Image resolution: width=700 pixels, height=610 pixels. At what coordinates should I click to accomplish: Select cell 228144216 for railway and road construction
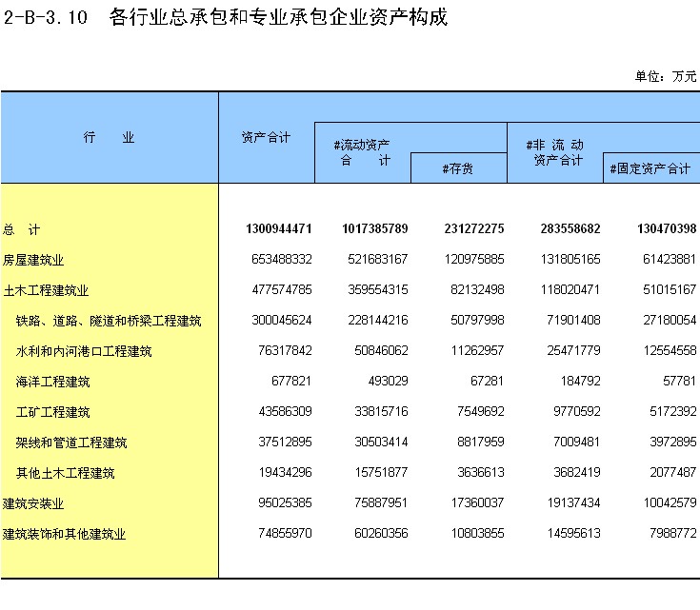pyautogui.click(x=378, y=320)
